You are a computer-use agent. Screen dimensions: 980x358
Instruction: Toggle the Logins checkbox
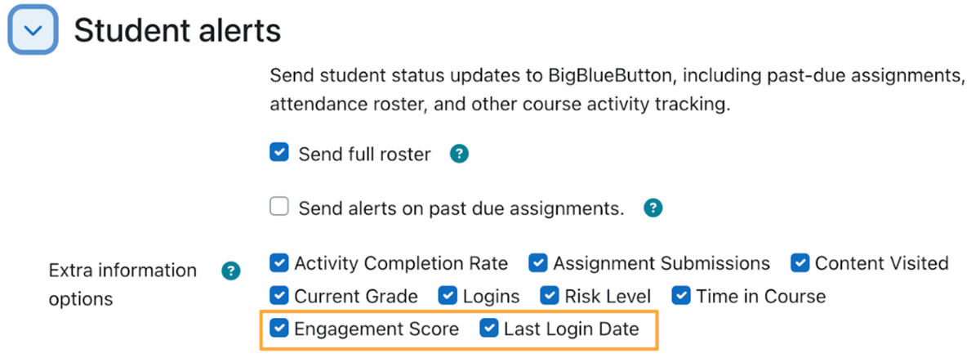(448, 296)
